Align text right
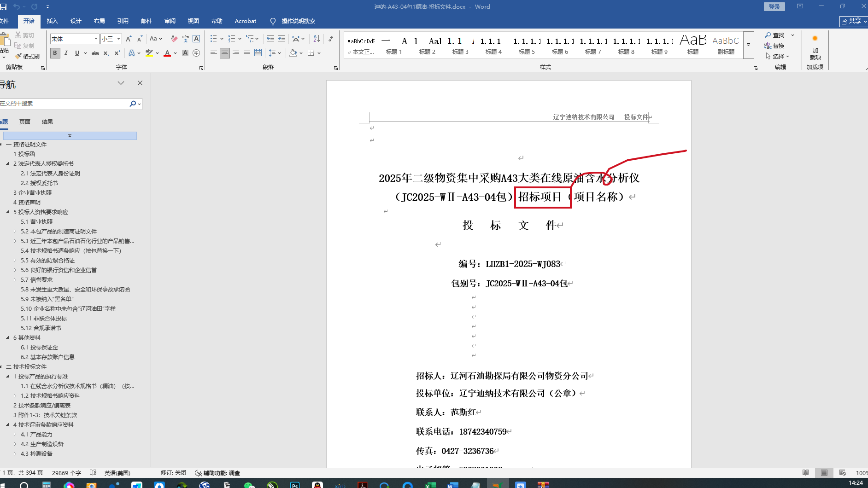Viewport: 868px width, 488px height. tap(236, 53)
